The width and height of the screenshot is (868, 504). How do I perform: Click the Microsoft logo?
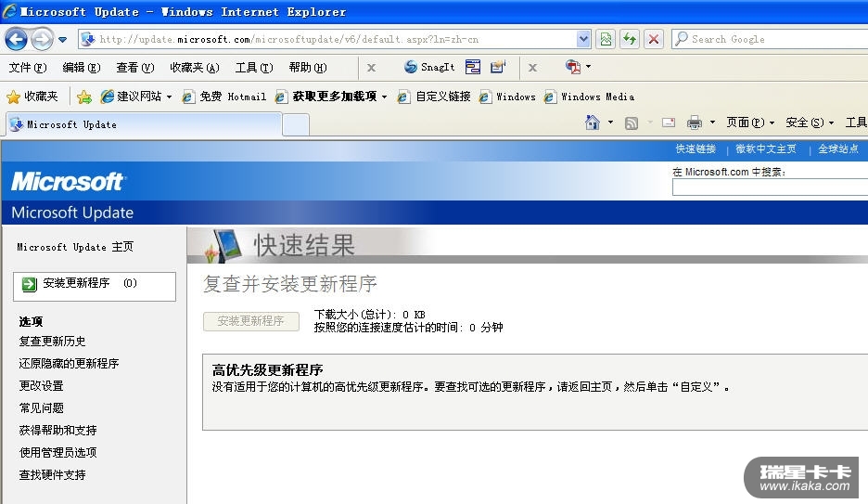tap(69, 182)
